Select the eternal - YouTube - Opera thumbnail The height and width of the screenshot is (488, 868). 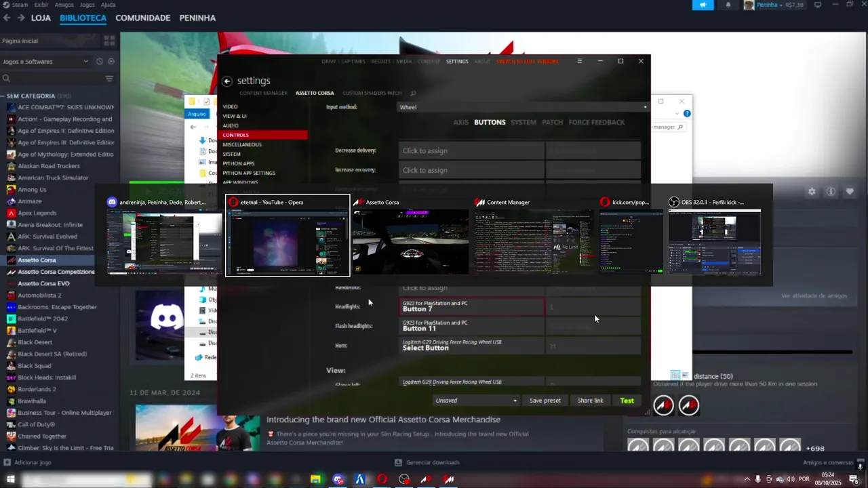(288, 236)
